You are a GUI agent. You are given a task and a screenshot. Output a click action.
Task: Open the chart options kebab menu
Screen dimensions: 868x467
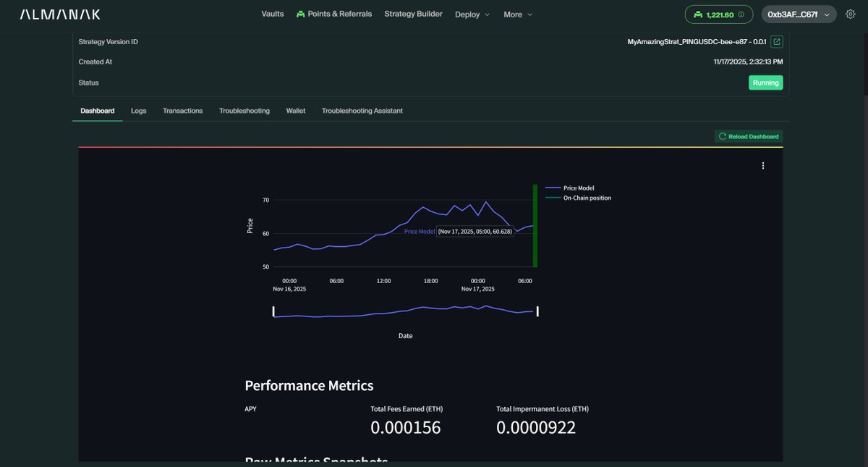pyautogui.click(x=762, y=165)
